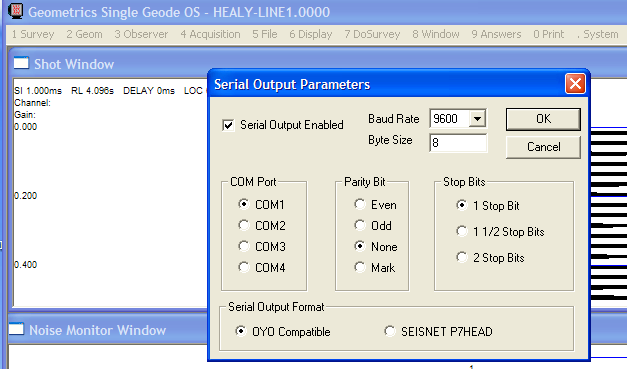Pick SEISNET P7HEAD output format
This screenshot has width=627, height=369.
click(389, 331)
